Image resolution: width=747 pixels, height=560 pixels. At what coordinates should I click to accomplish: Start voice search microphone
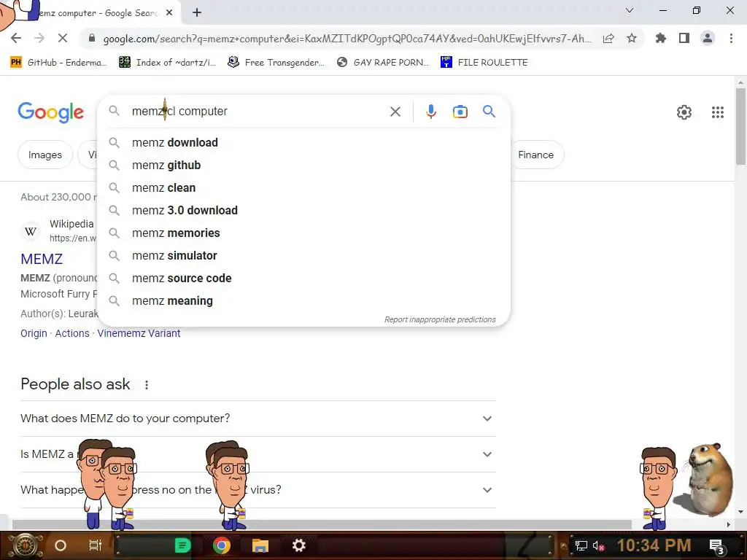point(430,112)
